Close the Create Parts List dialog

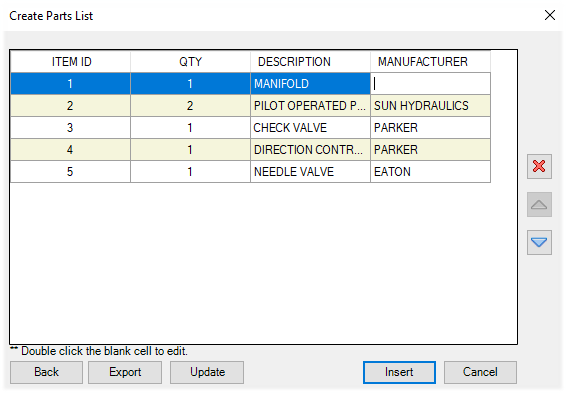[x=550, y=15]
